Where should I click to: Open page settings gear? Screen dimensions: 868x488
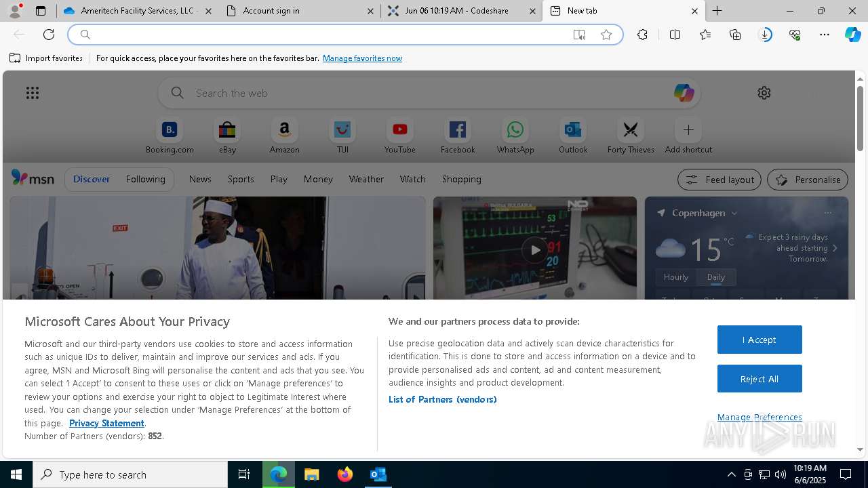pos(764,93)
